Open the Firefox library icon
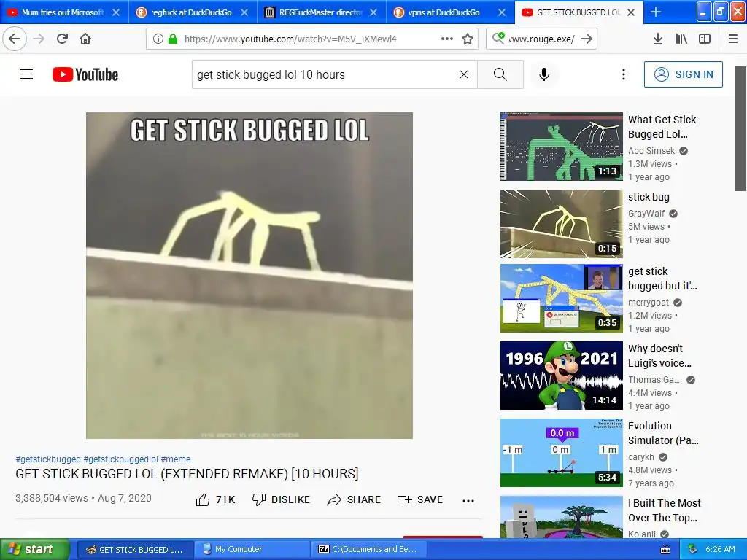This screenshot has height=560, width=747. click(x=681, y=39)
